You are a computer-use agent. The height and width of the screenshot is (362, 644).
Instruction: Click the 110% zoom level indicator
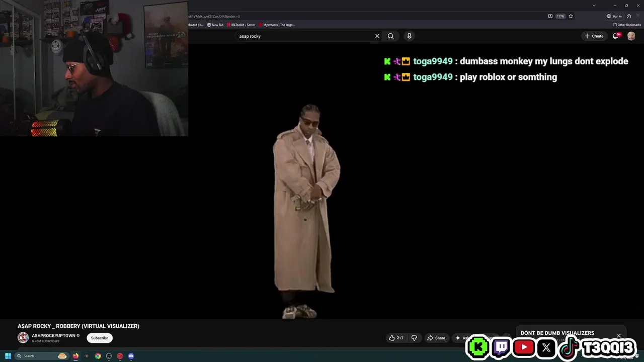click(x=560, y=16)
